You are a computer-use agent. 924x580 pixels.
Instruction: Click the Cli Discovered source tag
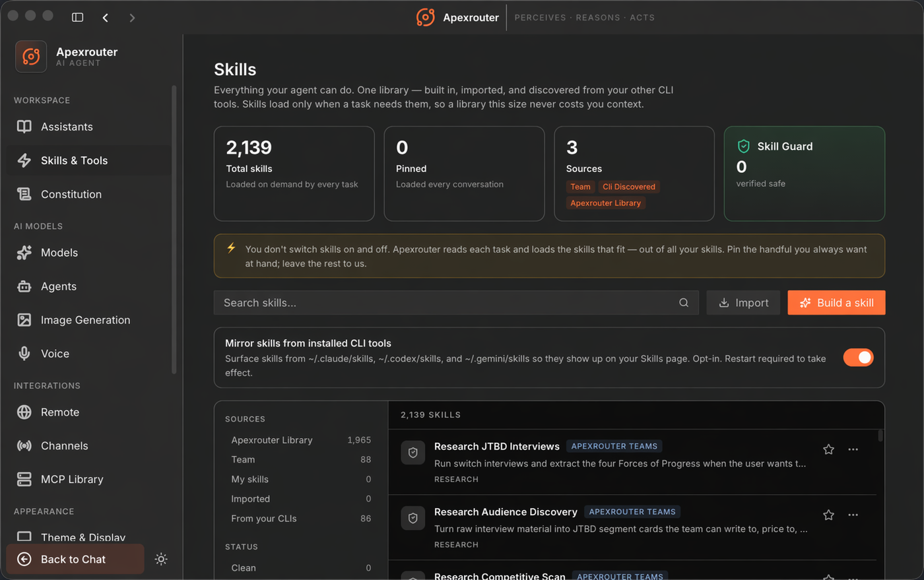point(629,187)
